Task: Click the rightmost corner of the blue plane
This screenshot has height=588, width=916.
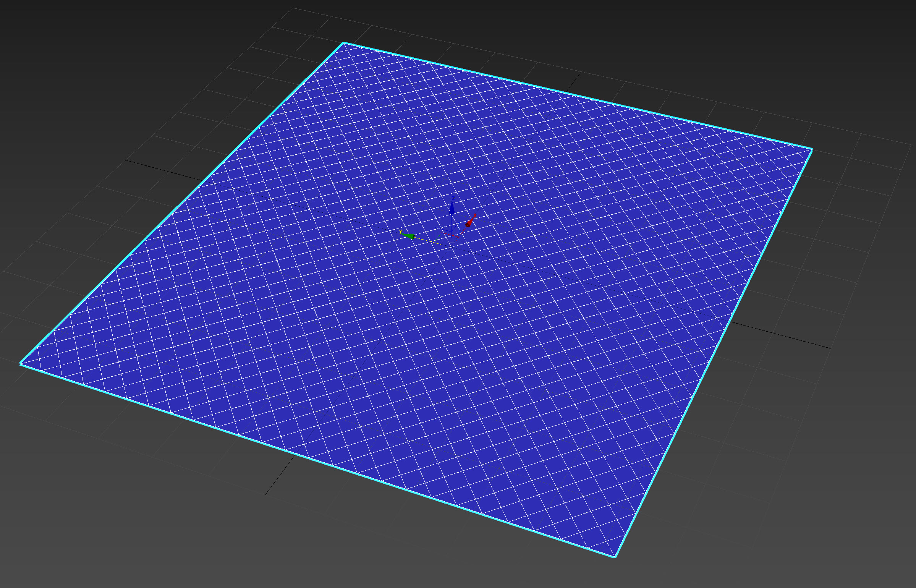Action: (x=811, y=149)
